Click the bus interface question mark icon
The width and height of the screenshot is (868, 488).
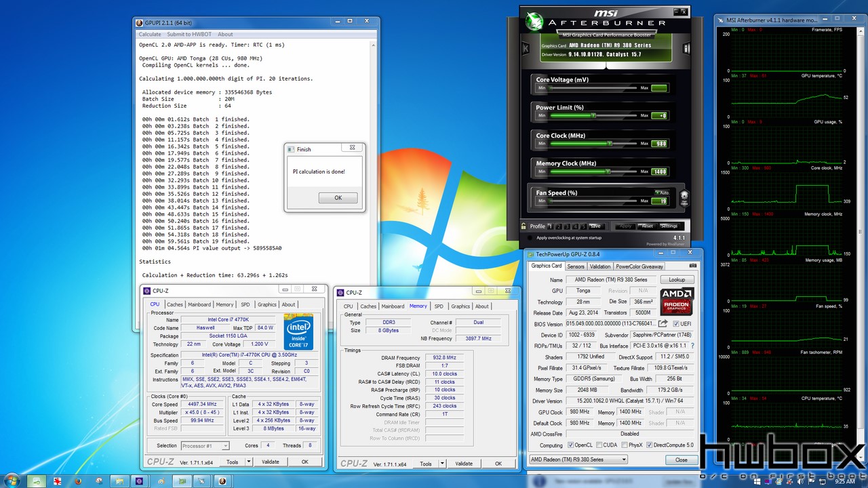(692, 346)
